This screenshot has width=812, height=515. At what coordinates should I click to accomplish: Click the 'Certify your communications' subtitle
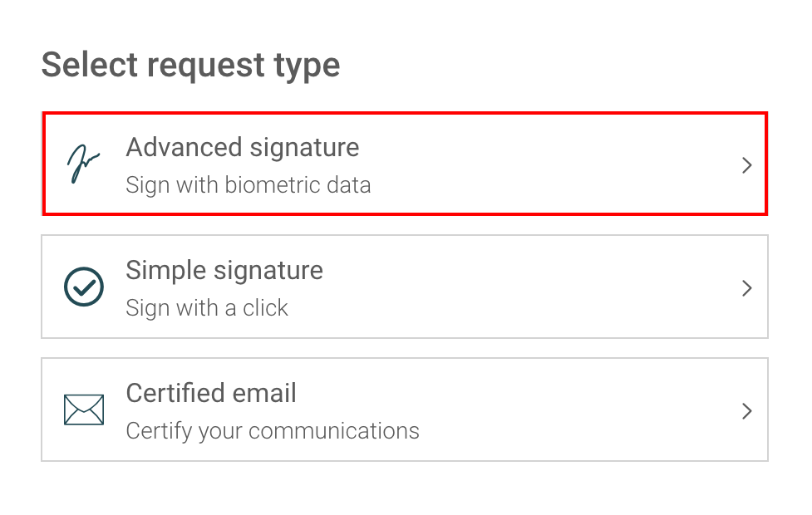(273, 430)
